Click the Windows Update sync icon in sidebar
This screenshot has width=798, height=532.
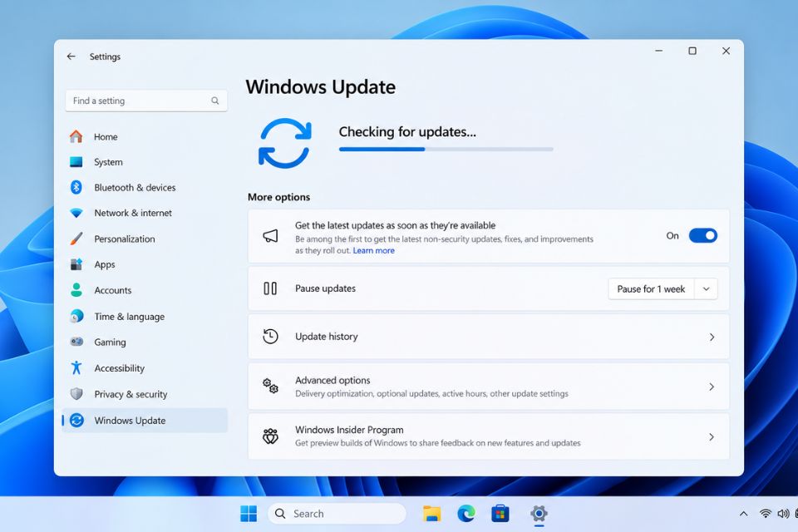tap(76, 420)
